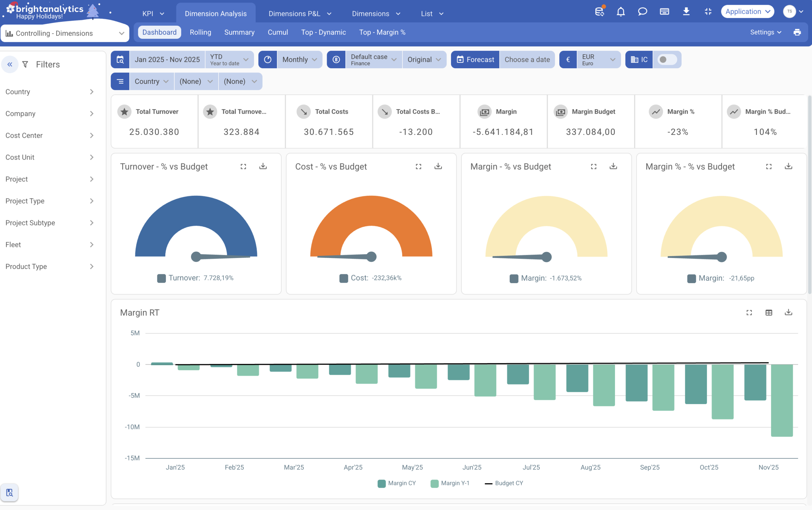Toggle Margin CY series in legend
The image size is (812, 510).
(x=397, y=483)
